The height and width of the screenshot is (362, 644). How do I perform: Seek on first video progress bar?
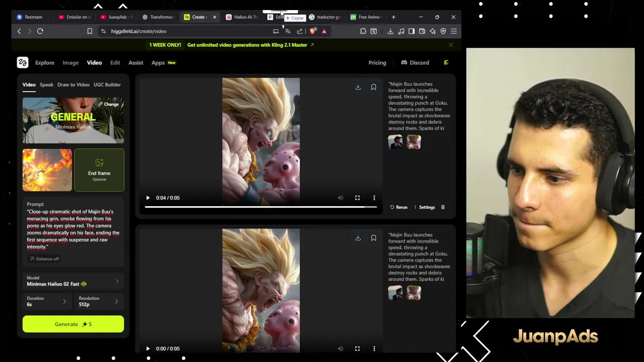(261, 207)
